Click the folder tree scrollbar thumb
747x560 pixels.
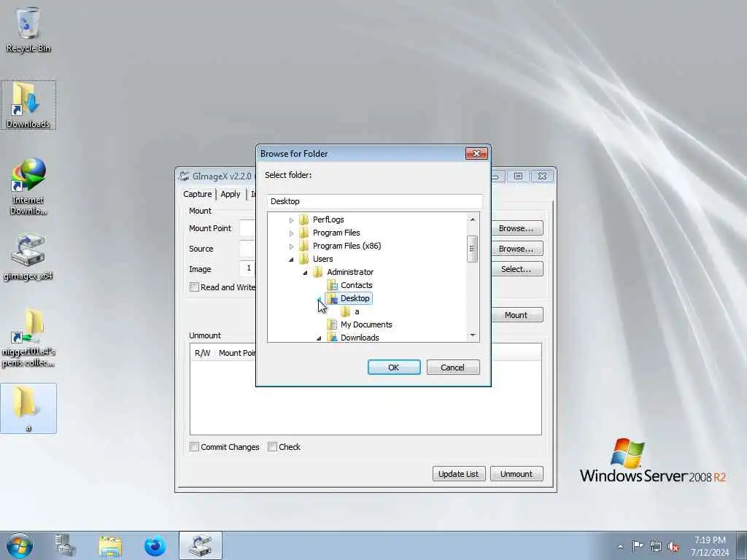(x=472, y=249)
